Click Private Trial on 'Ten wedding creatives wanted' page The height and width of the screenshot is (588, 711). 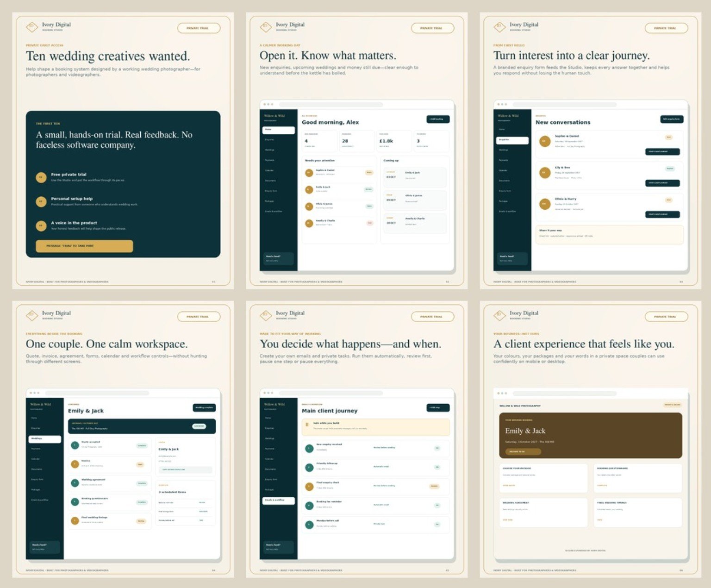tap(199, 28)
